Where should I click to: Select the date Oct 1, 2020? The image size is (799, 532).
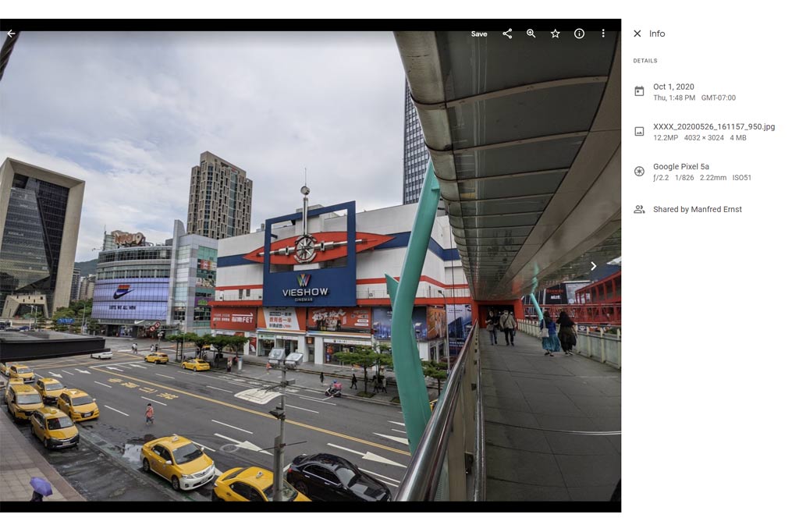click(x=673, y=87)
